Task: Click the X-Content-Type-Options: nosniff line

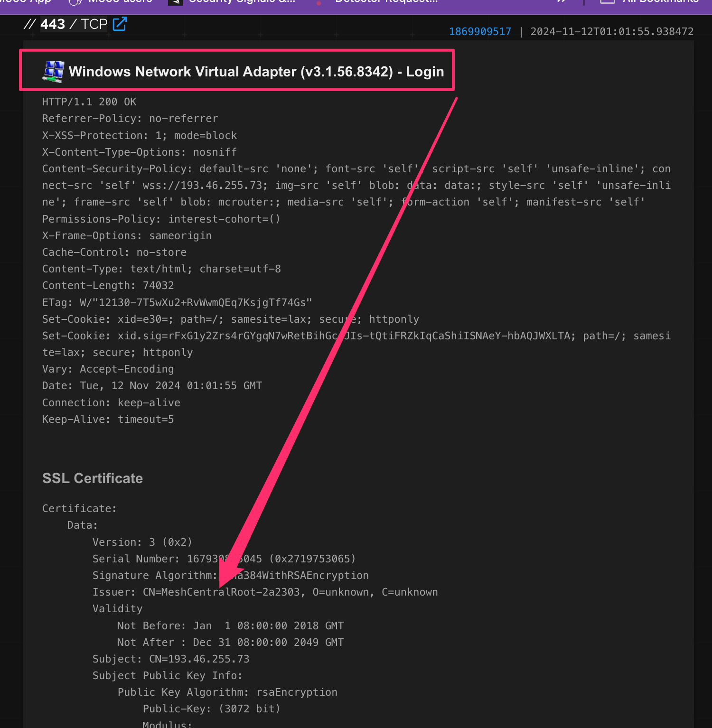Action: tap(140, 152)
